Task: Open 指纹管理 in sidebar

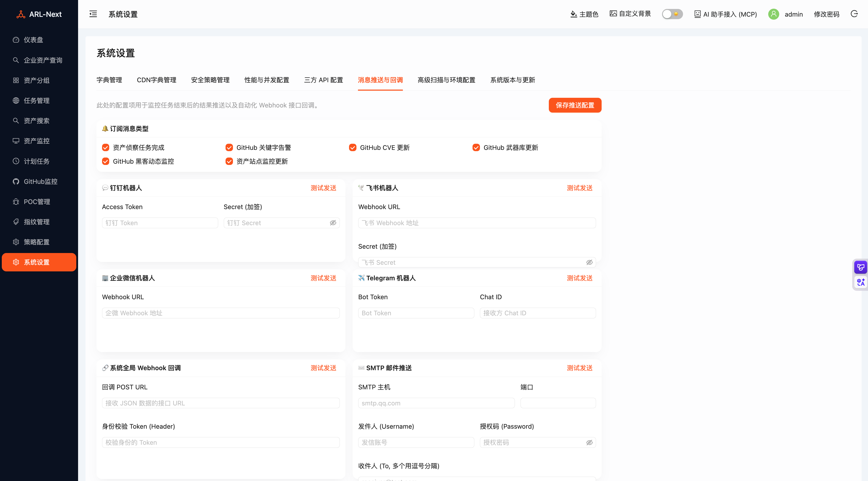Action: (x=39, y=222)
